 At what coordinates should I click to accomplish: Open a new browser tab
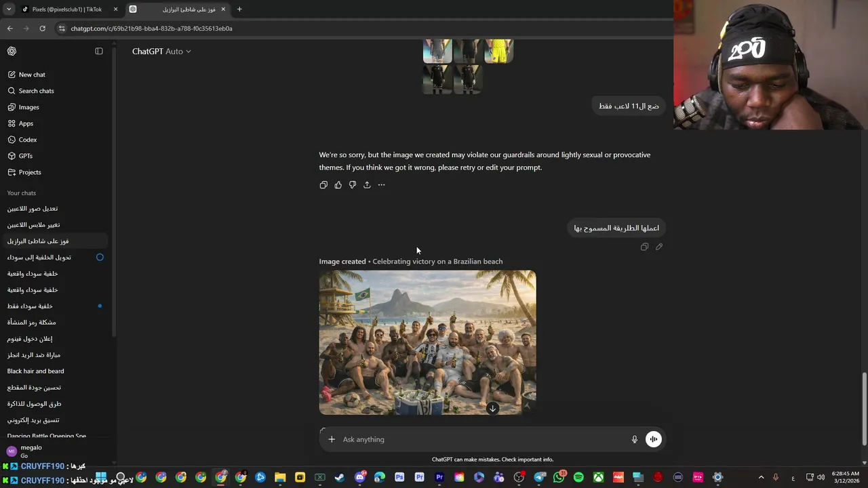coord(239,9)
